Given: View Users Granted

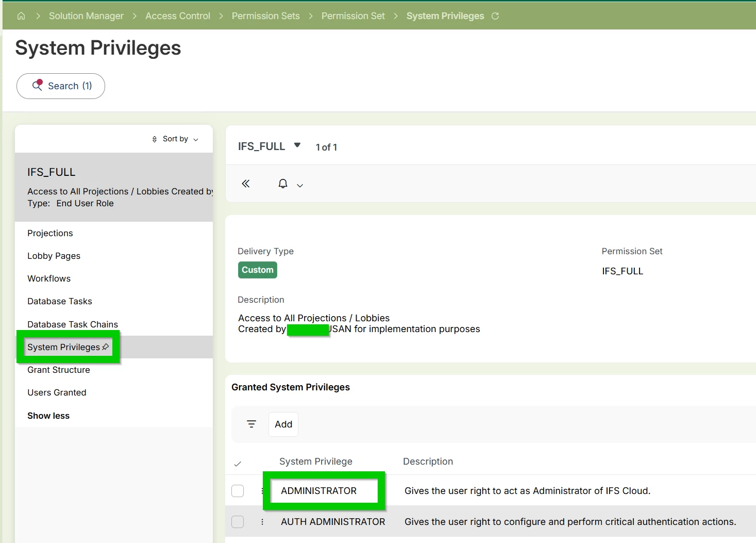Looking at the screenshot, I should tap(57, 392).
